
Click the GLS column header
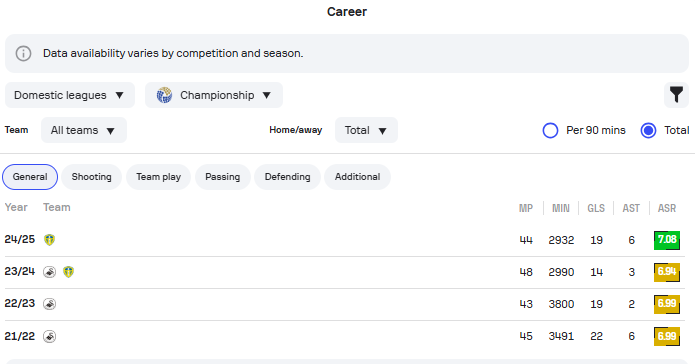point(596,208)
